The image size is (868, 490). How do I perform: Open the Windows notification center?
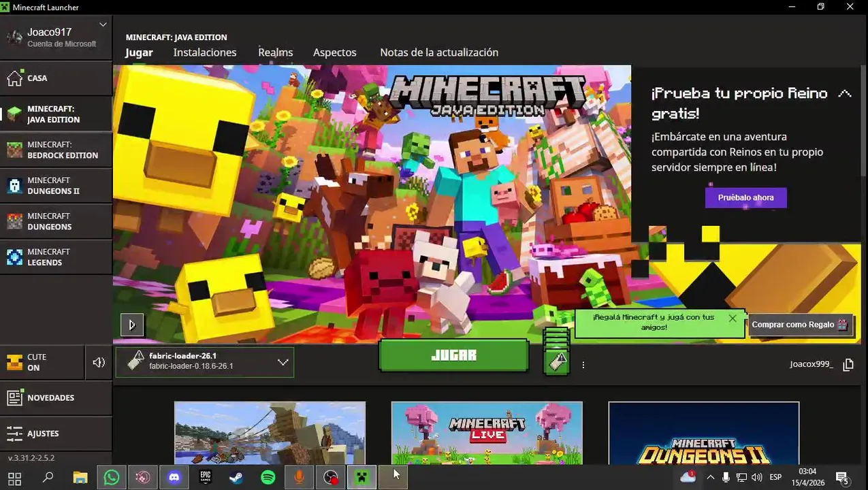(842, 478)
